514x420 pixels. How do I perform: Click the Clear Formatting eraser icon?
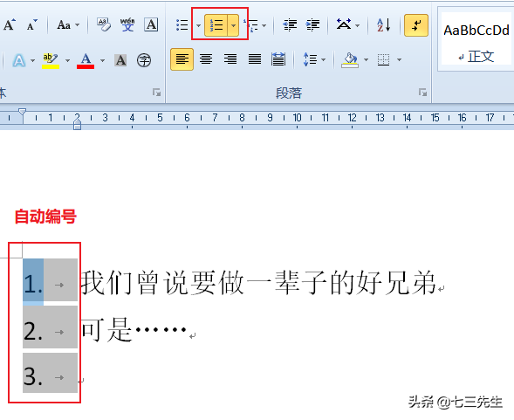[104, 25]
